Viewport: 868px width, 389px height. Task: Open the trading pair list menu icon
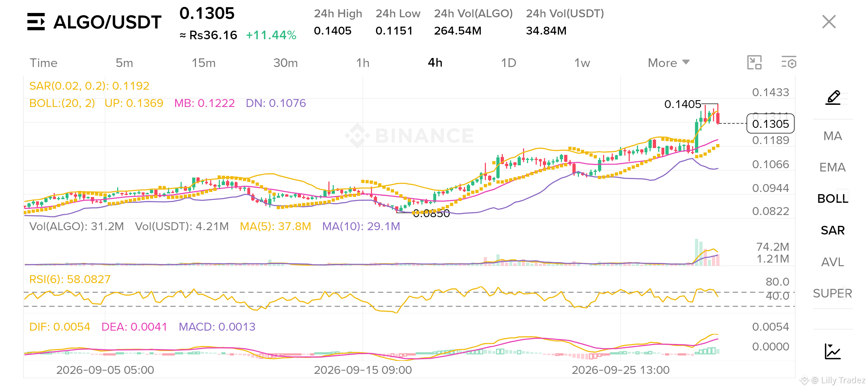(x=36, y=22)
